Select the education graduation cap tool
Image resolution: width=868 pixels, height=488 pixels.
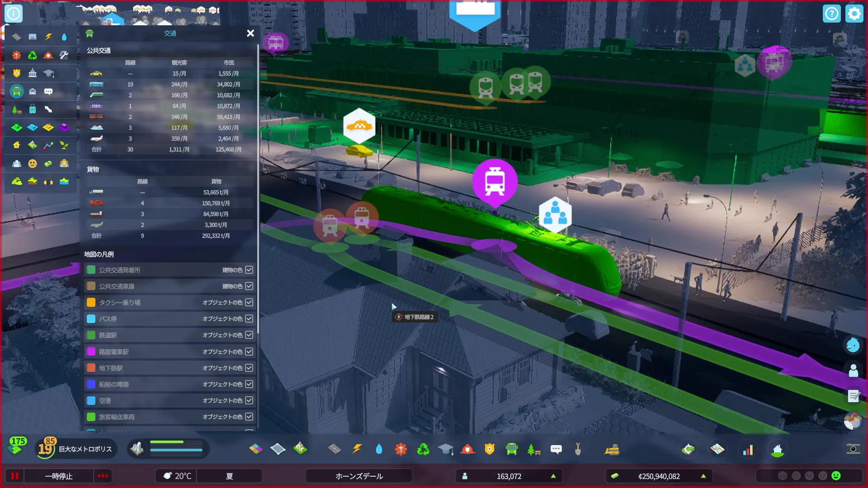(x=445, y=449)
